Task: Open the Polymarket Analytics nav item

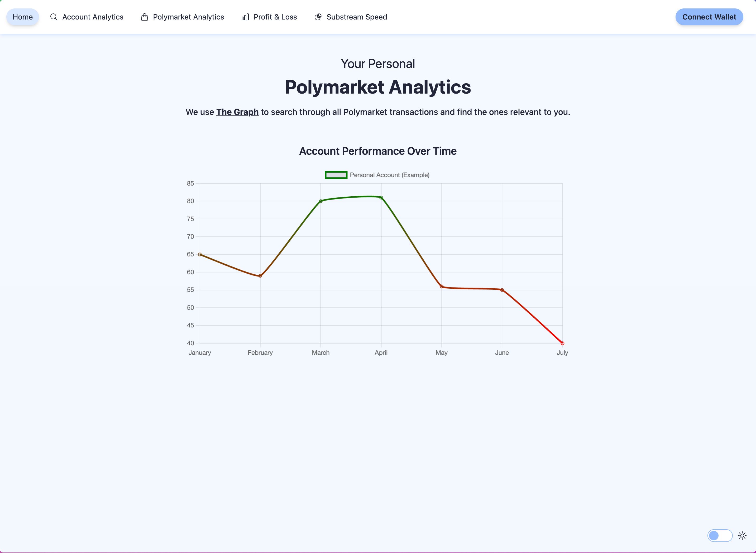Action: tap(183, 17)
